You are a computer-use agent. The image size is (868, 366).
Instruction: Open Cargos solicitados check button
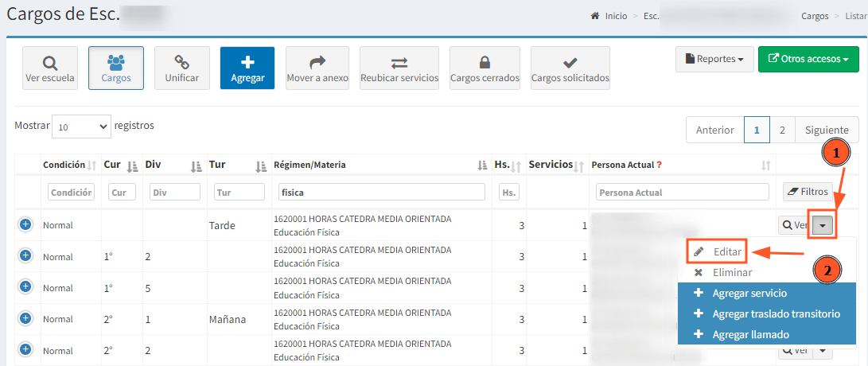coord(570,68)
